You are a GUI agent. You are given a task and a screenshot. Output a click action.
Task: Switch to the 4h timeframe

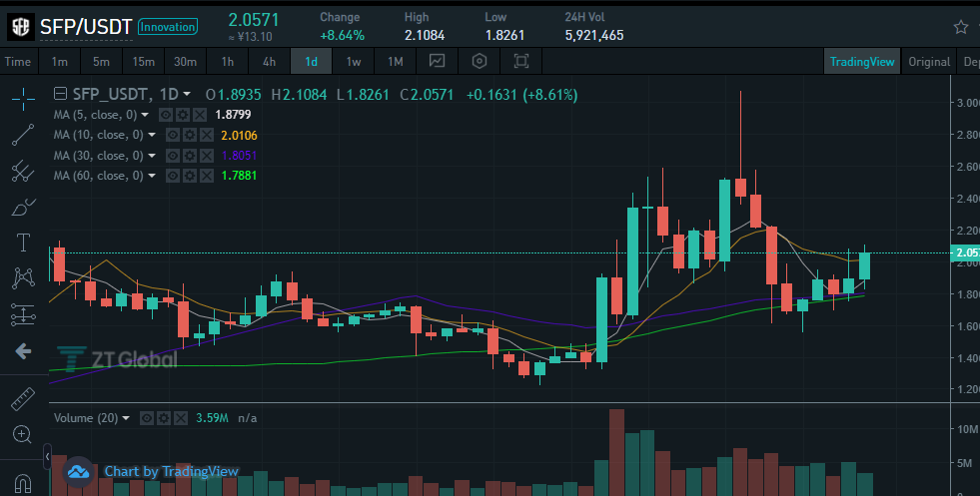pos(269,61)
